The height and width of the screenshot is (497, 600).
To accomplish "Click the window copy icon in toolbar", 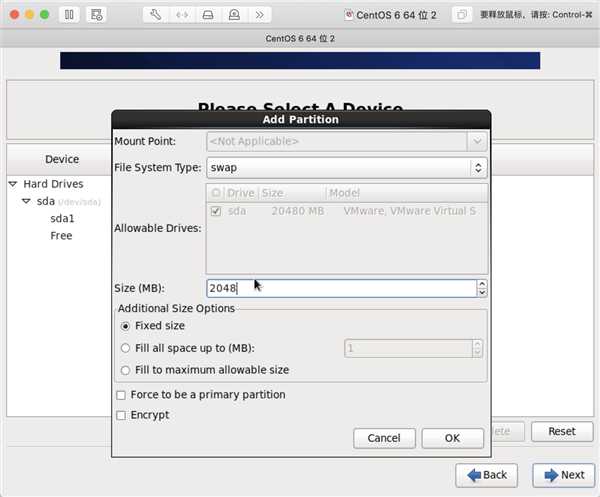I will coord(462,15).
